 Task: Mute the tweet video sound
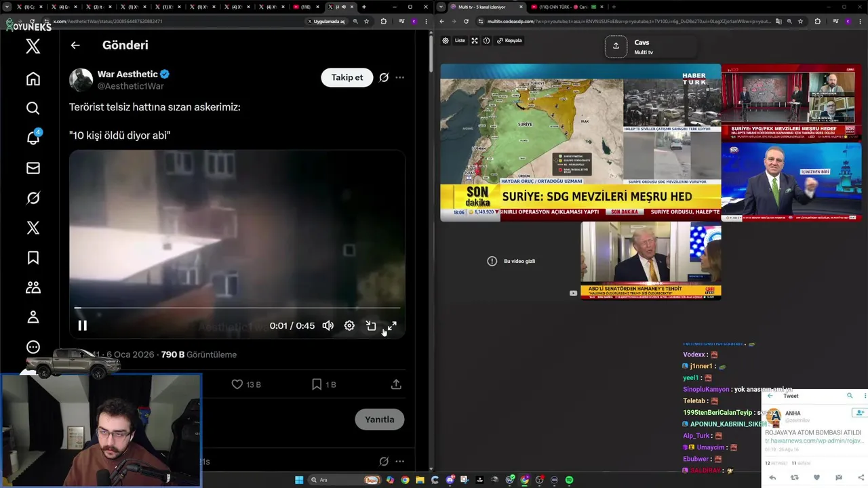328,326
